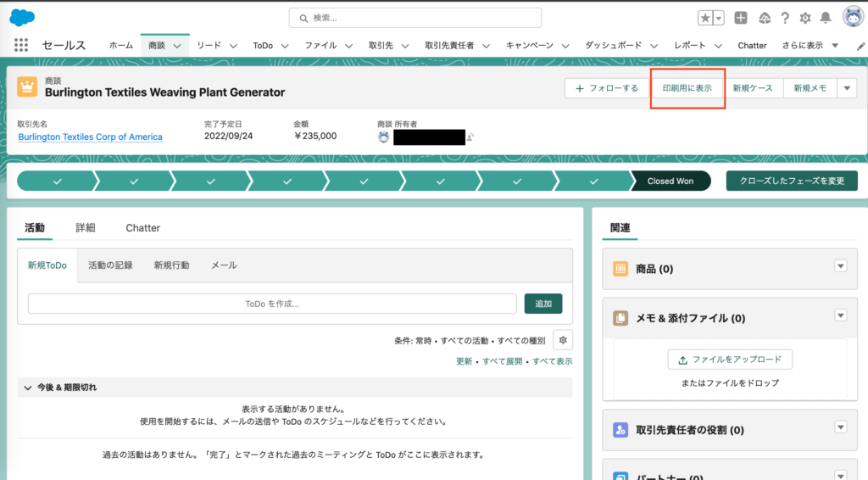Viewport: 868px width, 480px height.
Task: Open the notifications bell icon
Action: (x=825, y=18)
